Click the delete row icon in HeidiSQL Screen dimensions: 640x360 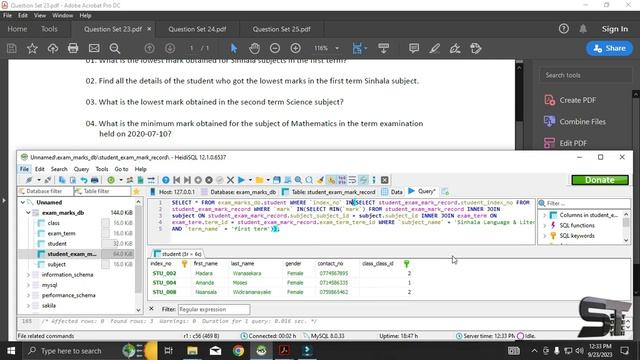point(209,180)
